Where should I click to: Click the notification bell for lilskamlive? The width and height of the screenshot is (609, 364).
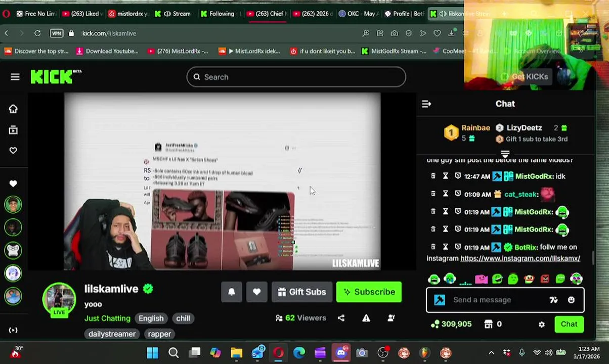click(232, 292)
